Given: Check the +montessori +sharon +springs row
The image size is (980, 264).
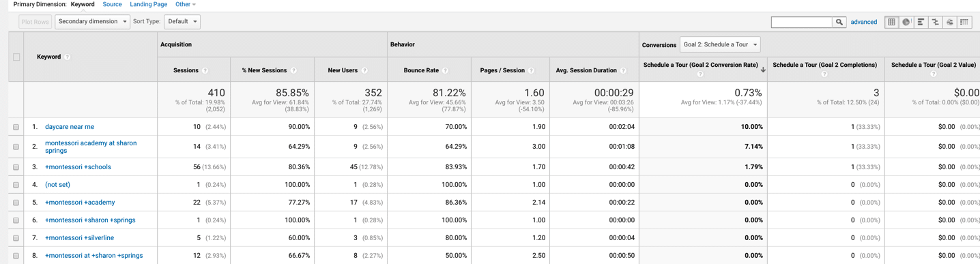Looking at the screenshot, I should 16,220.
